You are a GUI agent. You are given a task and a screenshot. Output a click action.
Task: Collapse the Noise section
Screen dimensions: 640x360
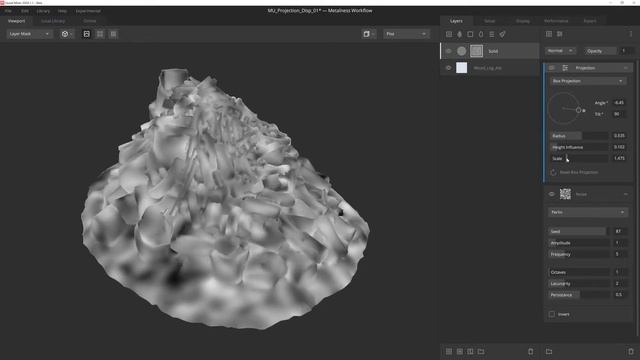coord(626,194)
